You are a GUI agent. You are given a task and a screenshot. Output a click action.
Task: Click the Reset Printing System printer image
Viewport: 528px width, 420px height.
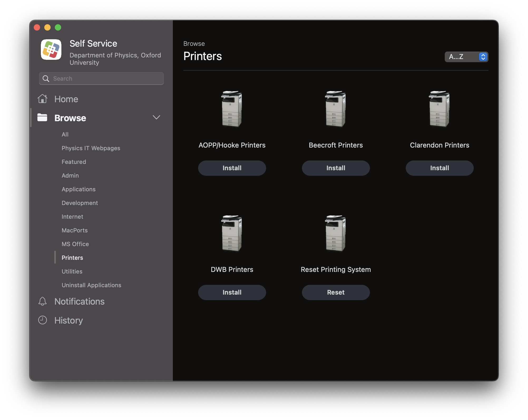click(x=335, y=233)
